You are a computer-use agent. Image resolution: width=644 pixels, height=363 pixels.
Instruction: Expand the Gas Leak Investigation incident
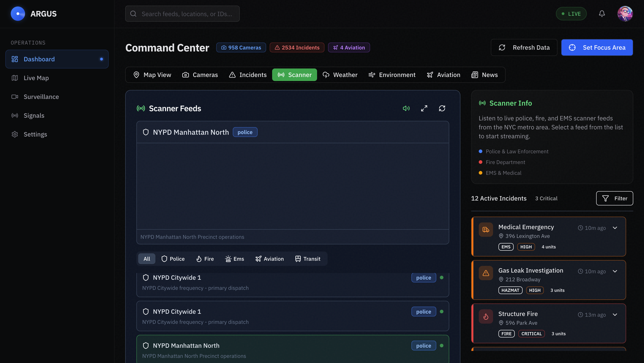(615, 271)
